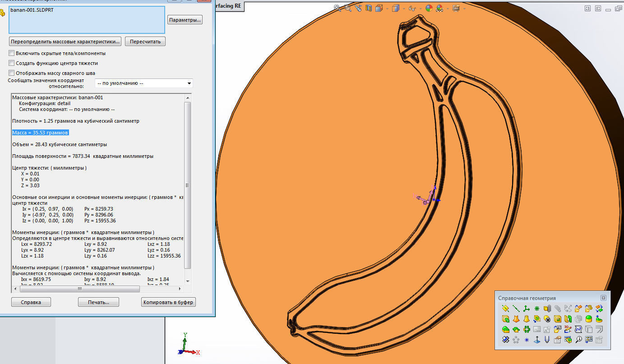Select the Axis tool in Справочная геометрия
The width and height of the screenshot is (624, 364).
(x=516, y=309)
